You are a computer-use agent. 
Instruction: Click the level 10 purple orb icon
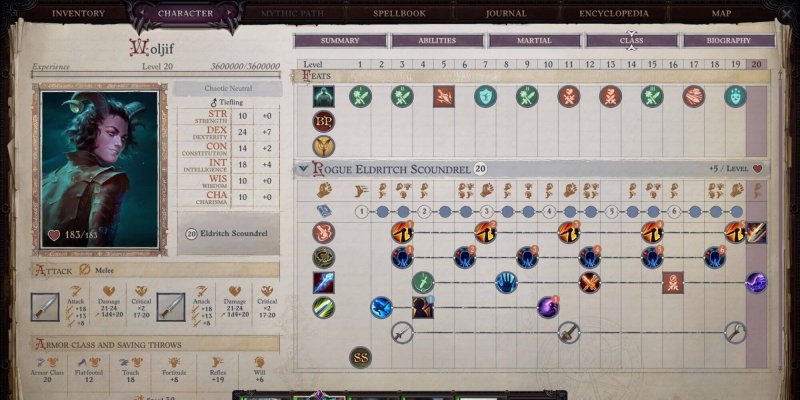pos(548,307)
